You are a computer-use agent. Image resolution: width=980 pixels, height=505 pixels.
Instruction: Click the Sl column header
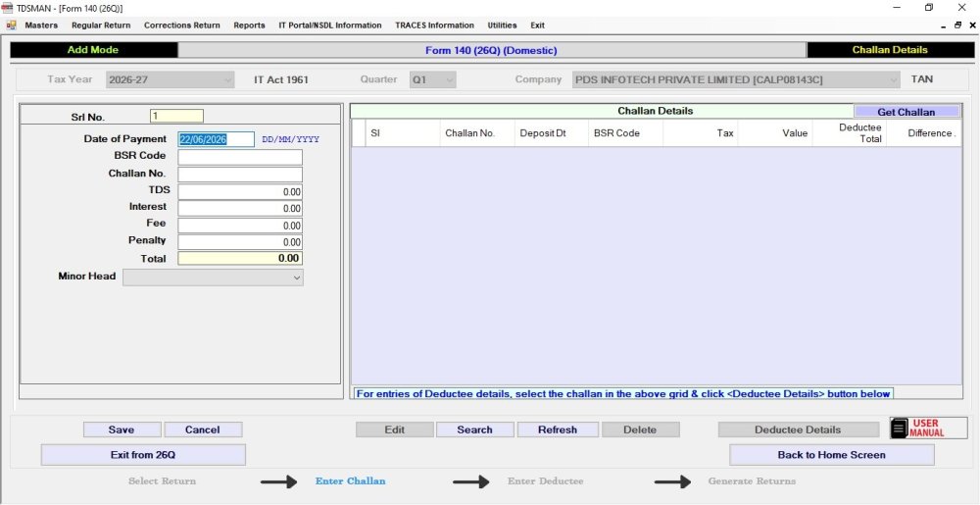tap(403, 133)
